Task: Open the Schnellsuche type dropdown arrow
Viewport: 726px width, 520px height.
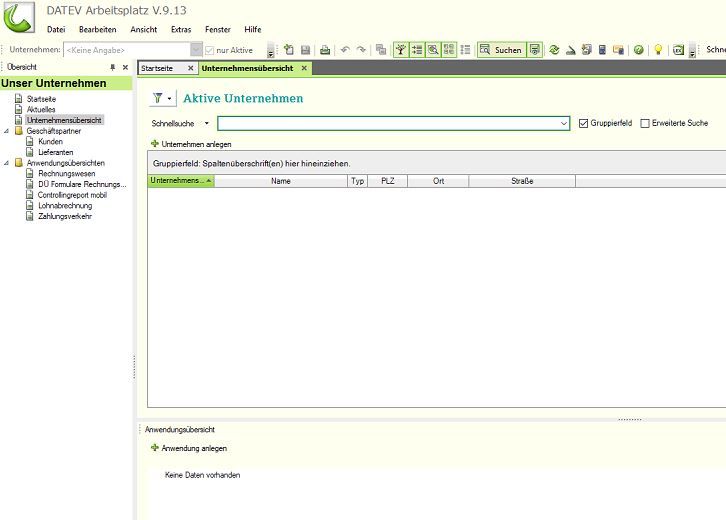Action: tap(207, 123)
